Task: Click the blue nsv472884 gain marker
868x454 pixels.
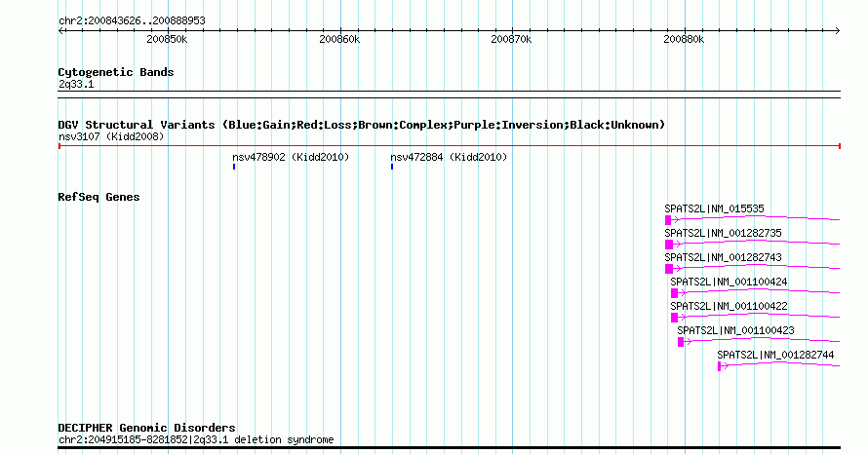Action: [392, 167]
